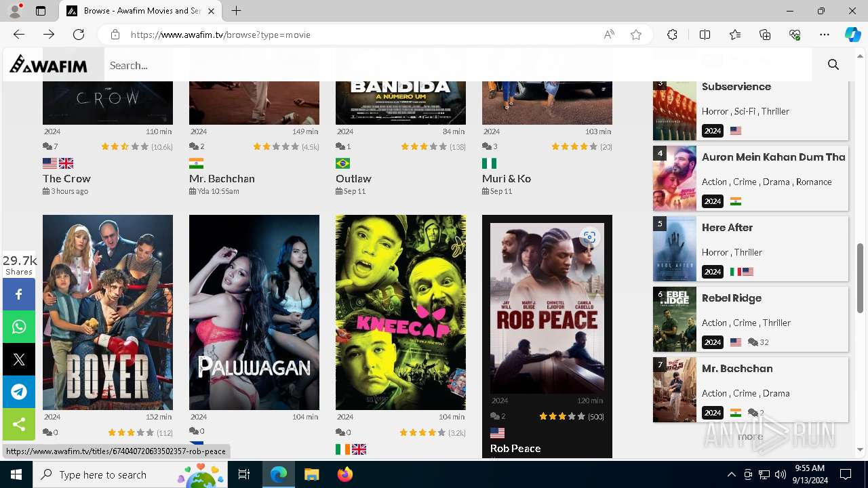Open browser Extensions menu

tap(672, 35)
